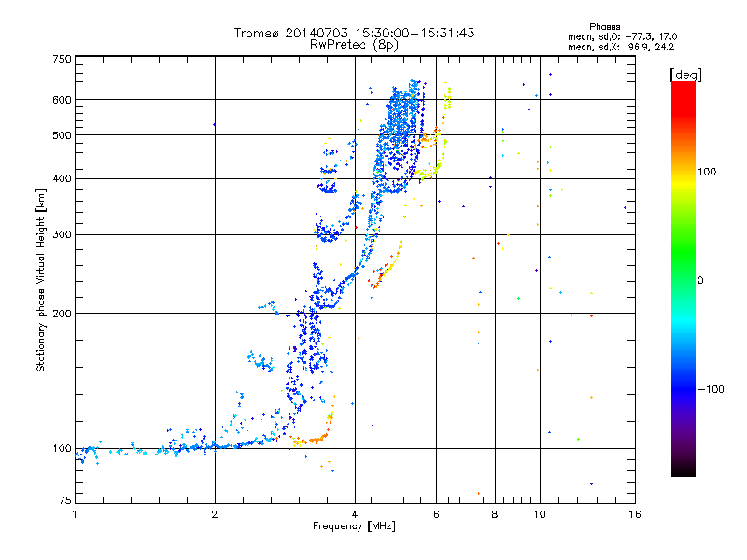The width and height of the screenshot is (747, 560).
Task: Click the black bottom of the colorbar
Action: (x=684, y=469)
